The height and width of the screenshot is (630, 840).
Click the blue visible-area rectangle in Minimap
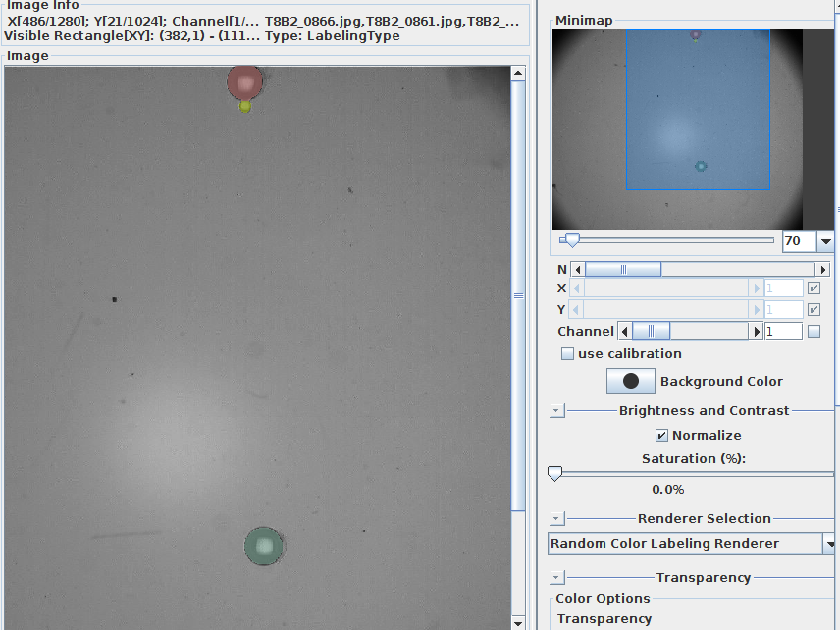pos(698,110)
